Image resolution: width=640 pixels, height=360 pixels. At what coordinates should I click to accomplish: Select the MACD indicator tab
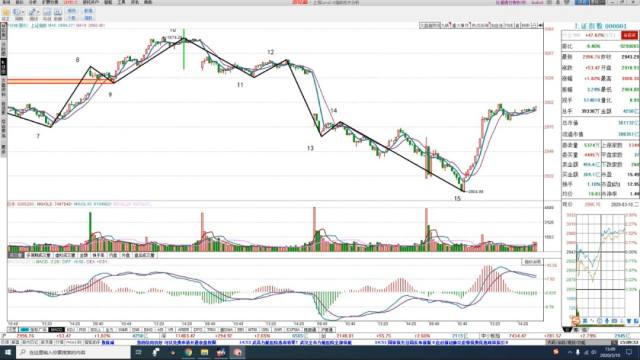pos(56,329)
